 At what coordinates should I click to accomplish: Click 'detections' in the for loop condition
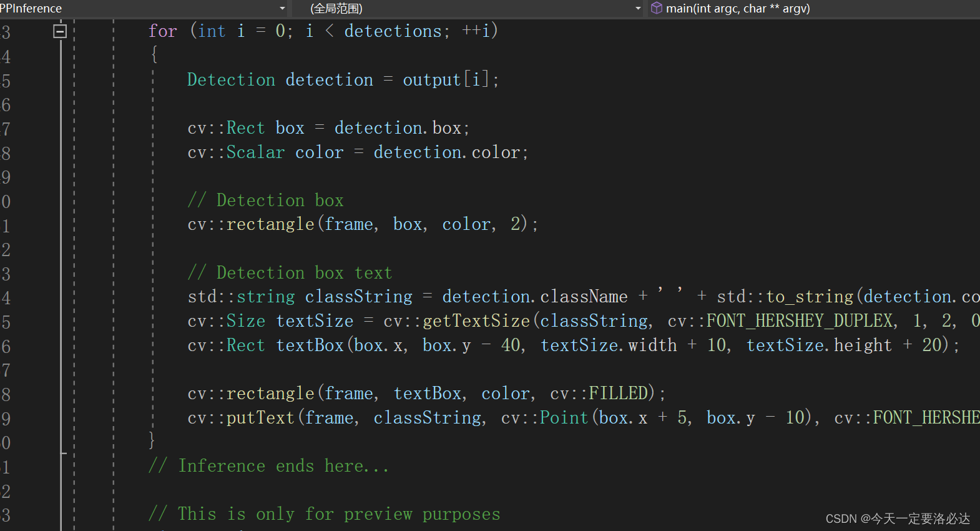[393, 31]
